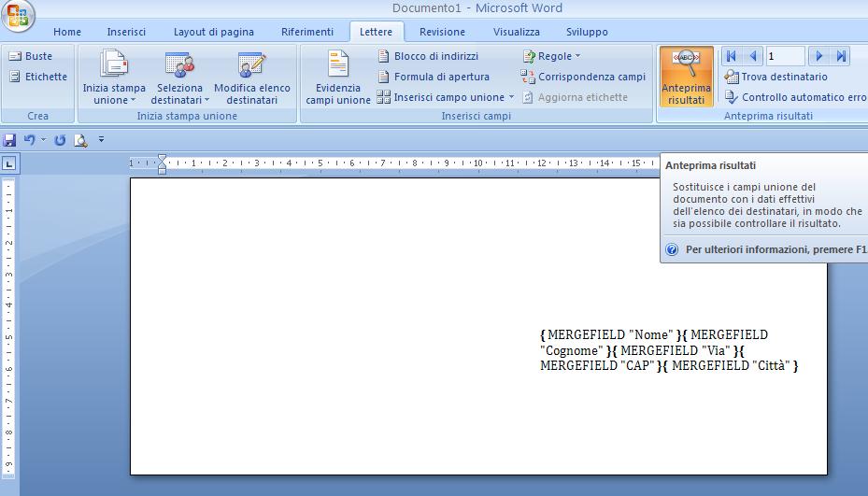The image size is (868, 496).
Task: Click Modifica elenco destinatari
Action: pos(252,77)
